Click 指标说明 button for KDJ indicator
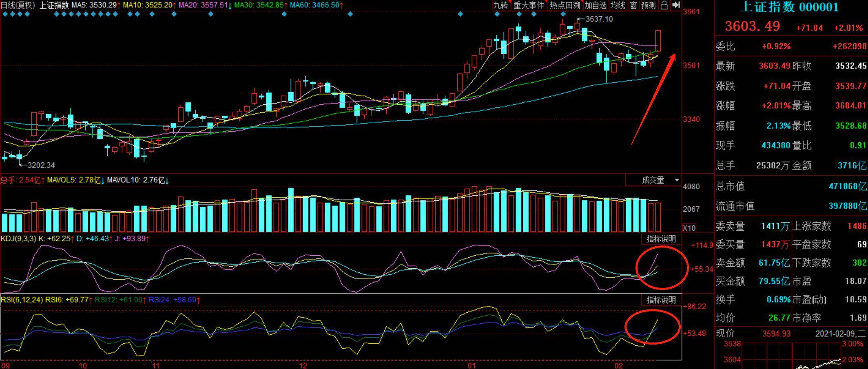 pyautogui.click(x=661, y=239)
